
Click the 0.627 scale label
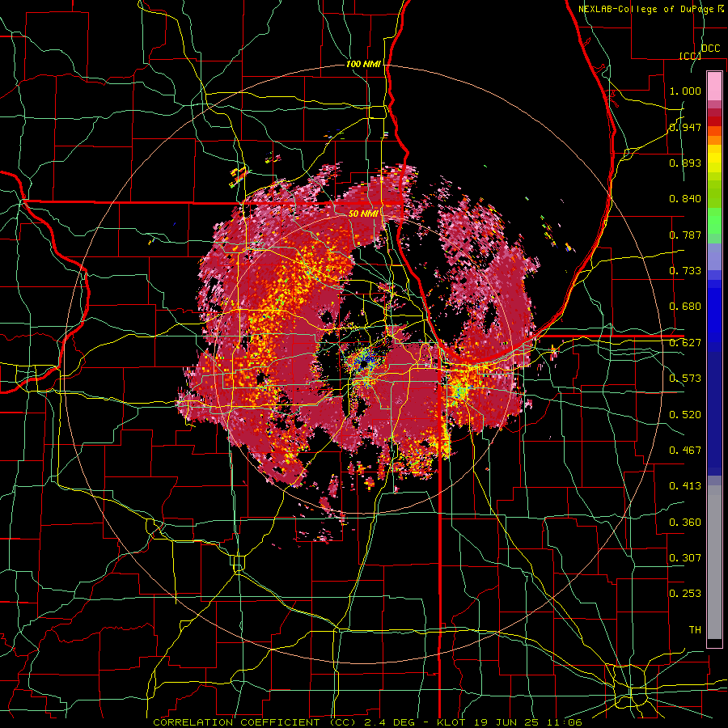coord(685,343)
